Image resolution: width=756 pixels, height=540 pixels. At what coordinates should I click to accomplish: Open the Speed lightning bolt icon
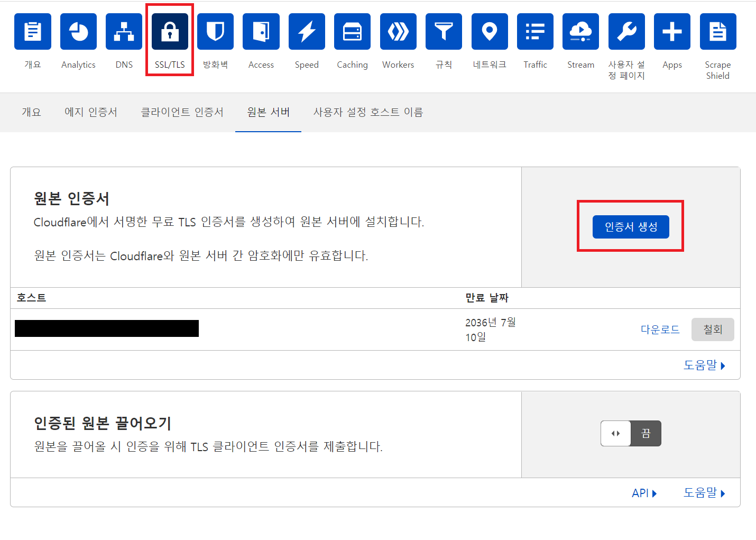(x=307, y=32)
